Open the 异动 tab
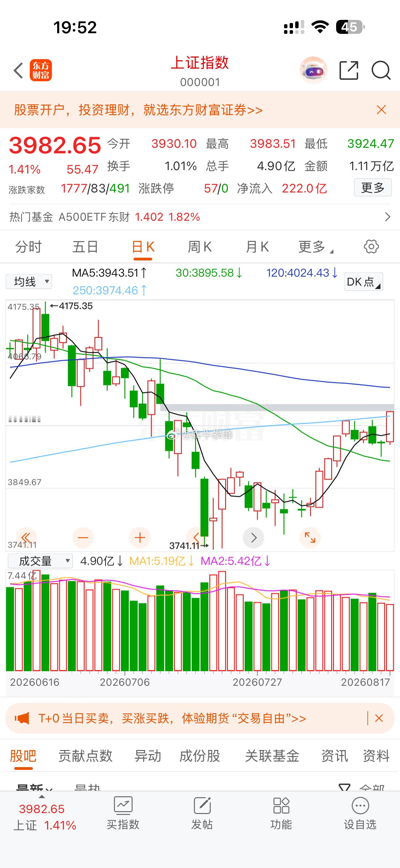Image resolution: width=400 pixels, height=868 pixels. coord(148,756)
